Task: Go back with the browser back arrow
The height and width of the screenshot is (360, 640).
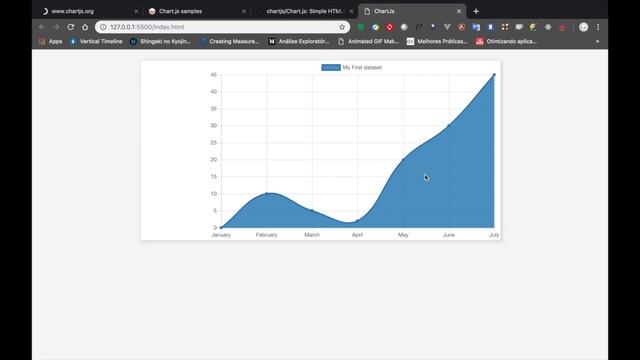Action: coord(42,27)
